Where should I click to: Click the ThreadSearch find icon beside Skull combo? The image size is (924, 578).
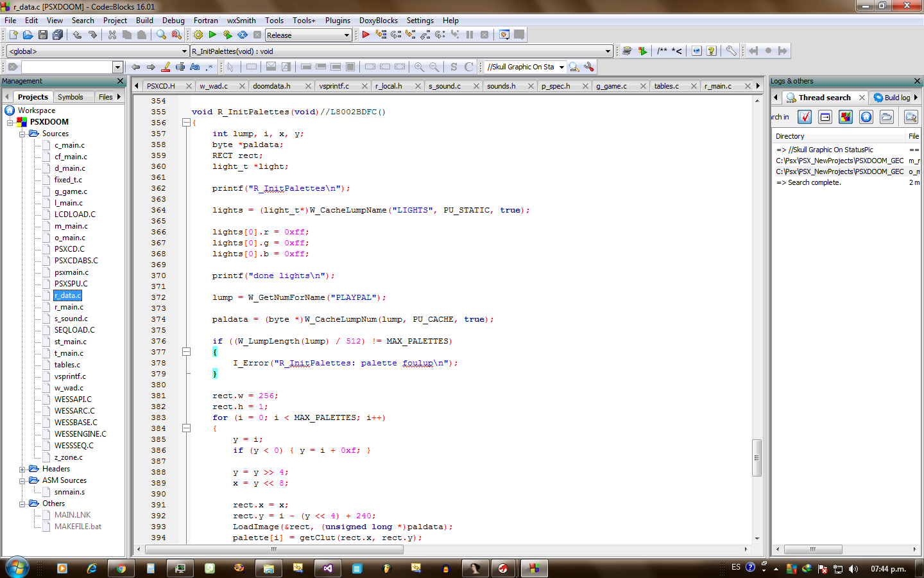click(x=574, y=67)
